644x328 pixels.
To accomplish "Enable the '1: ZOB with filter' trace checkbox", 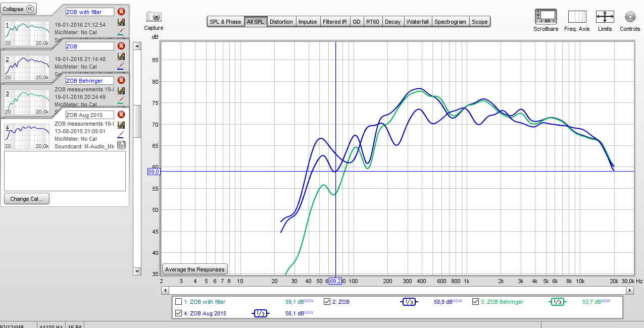I will 178,302.
